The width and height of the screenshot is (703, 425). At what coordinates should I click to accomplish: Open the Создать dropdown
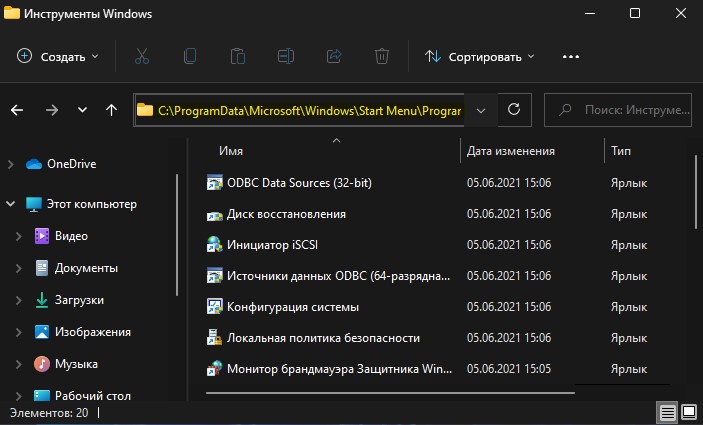coord(57,57)
